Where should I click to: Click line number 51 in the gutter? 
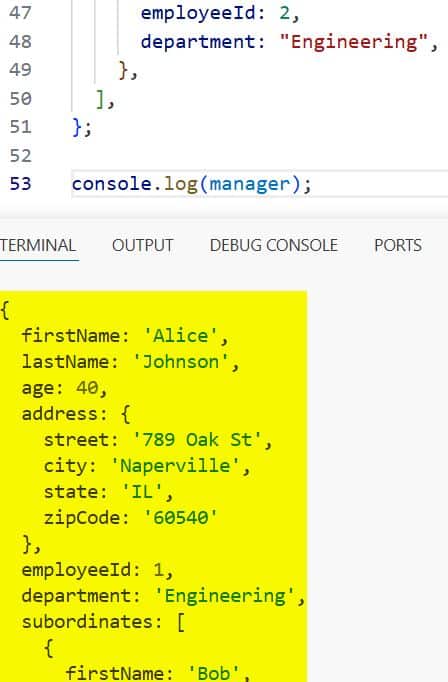pyautogui.click(x=20, y=127)
